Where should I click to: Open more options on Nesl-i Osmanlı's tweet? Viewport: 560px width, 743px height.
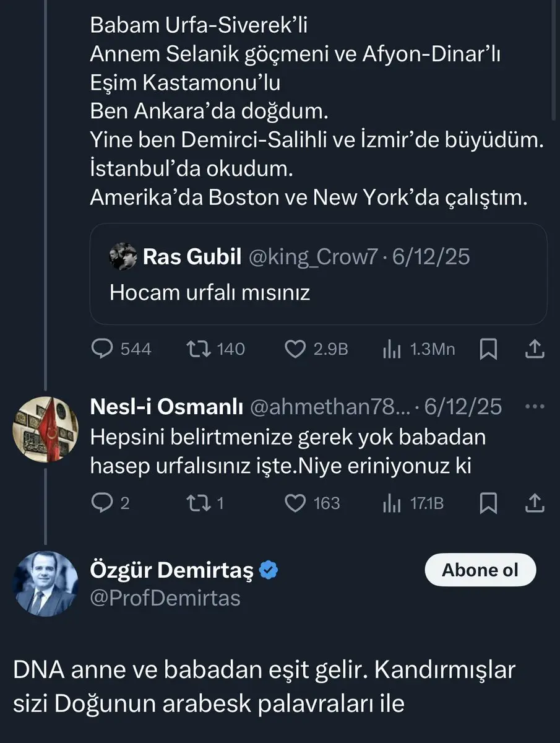click(534, 407)
